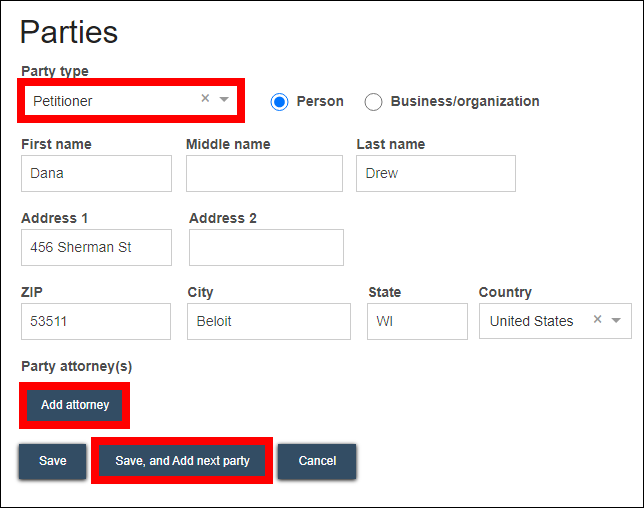
Task: Click the ZIP field showing 53511
Action: coord(96,321)
